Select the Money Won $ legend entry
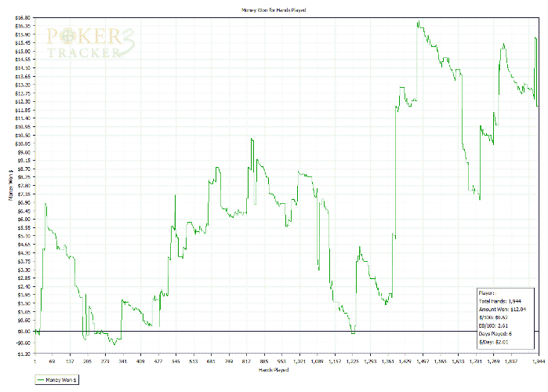Screen dimensions: 548x392 point(57,379)
